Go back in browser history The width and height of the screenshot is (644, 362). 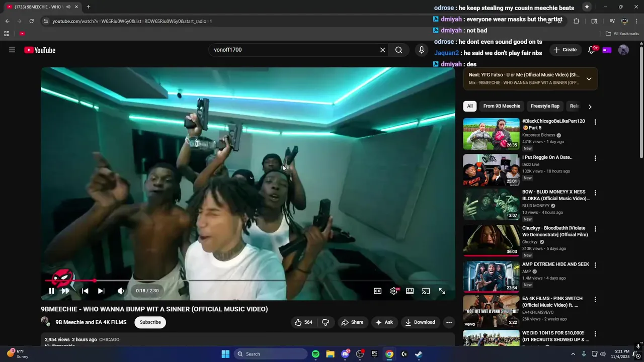pyautogui.click(x=7, y=21)
